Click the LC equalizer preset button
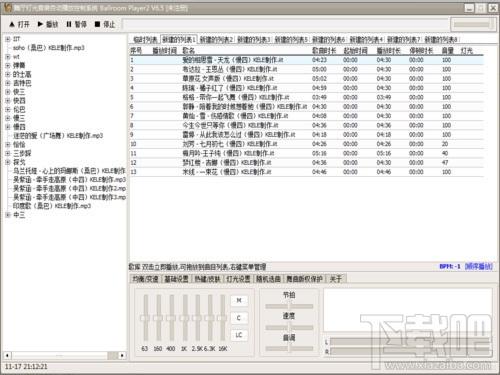 [x=239, y=335]
